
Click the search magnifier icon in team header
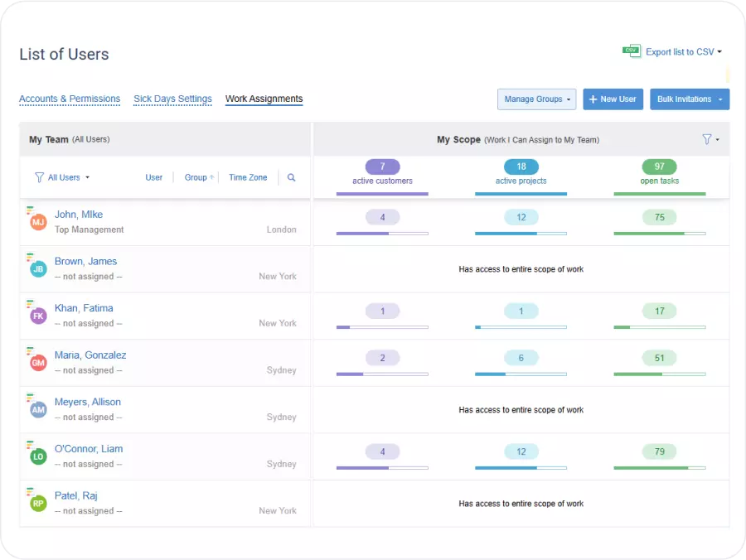coord(291,177)
